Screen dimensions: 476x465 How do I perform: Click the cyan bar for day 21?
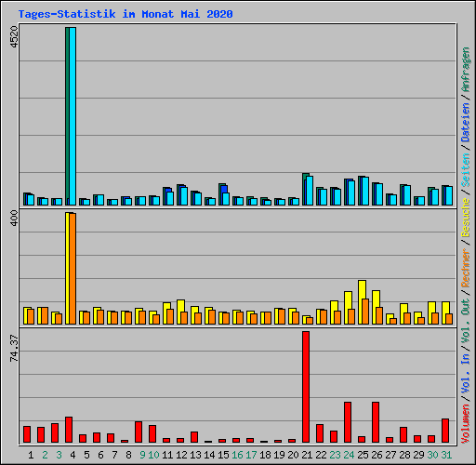point(310,191)
